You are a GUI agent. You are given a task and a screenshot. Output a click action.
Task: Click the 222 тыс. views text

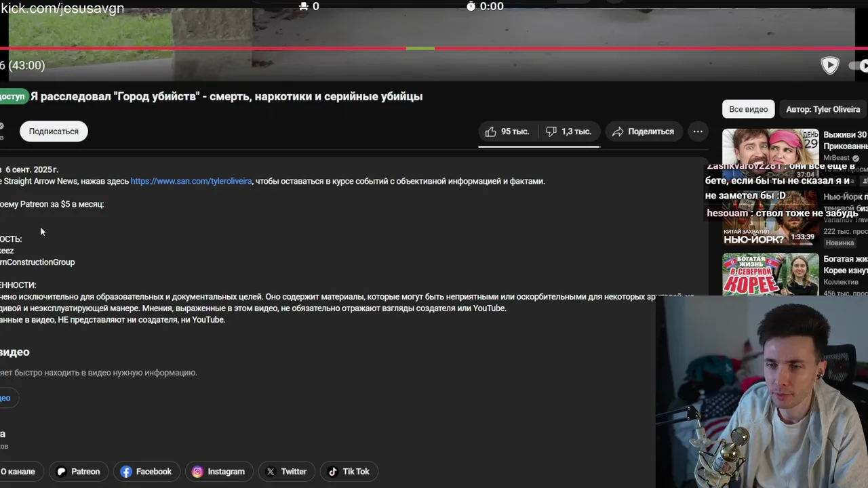point(845,231)
